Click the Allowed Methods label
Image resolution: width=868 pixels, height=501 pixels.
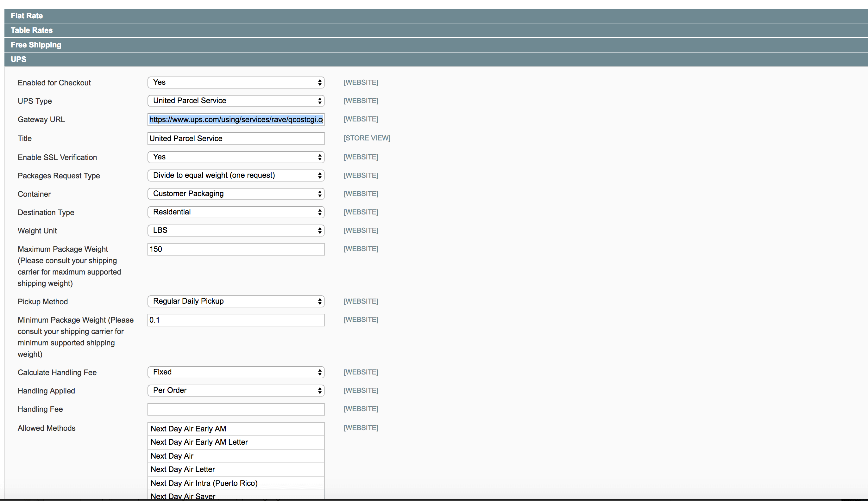[47, 428]
